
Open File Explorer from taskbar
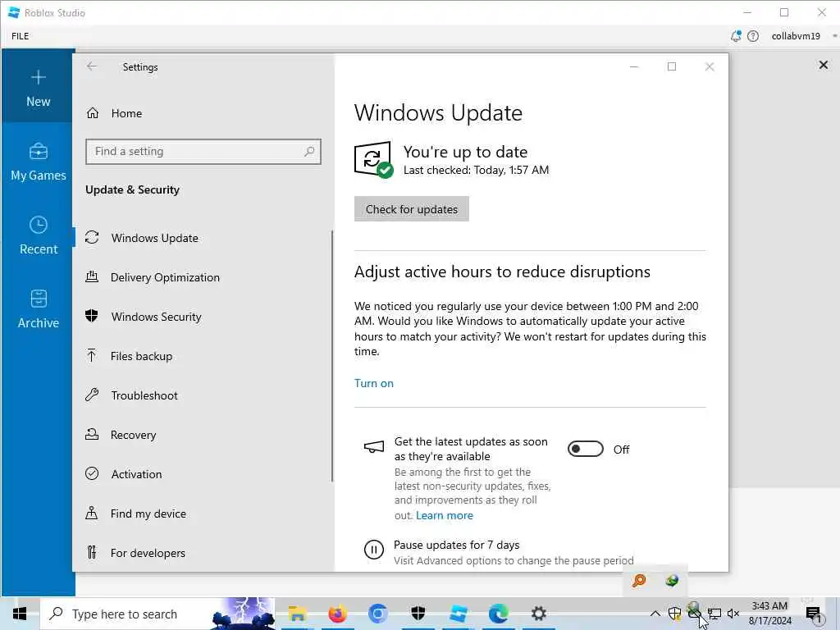tap(297, 614)
